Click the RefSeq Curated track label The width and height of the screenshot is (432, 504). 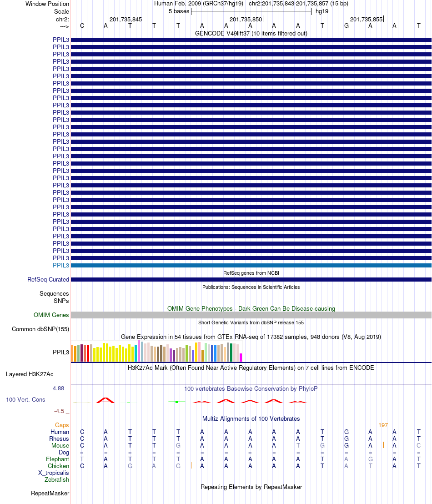click(48, 280)
